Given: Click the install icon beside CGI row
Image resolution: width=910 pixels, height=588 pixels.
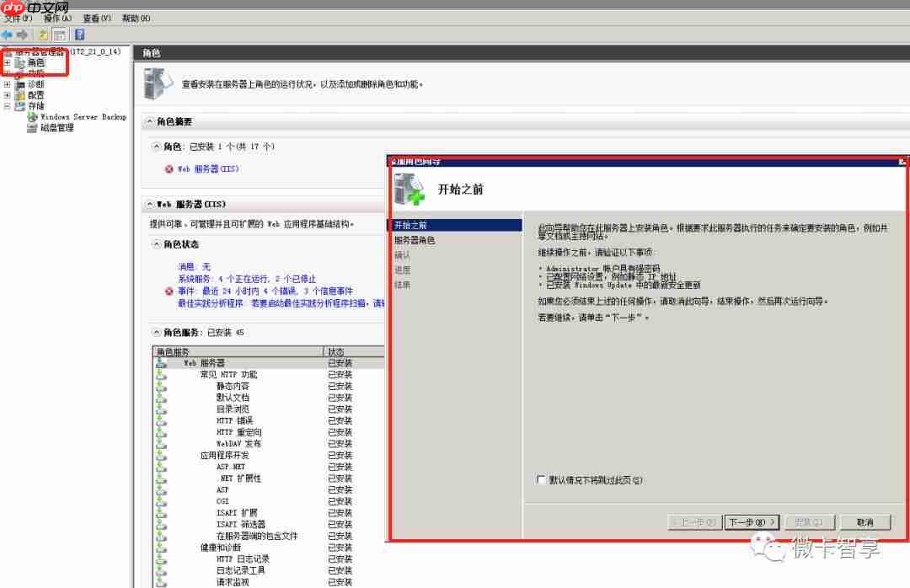Looking at the screenshot, I should coord(161,501).
